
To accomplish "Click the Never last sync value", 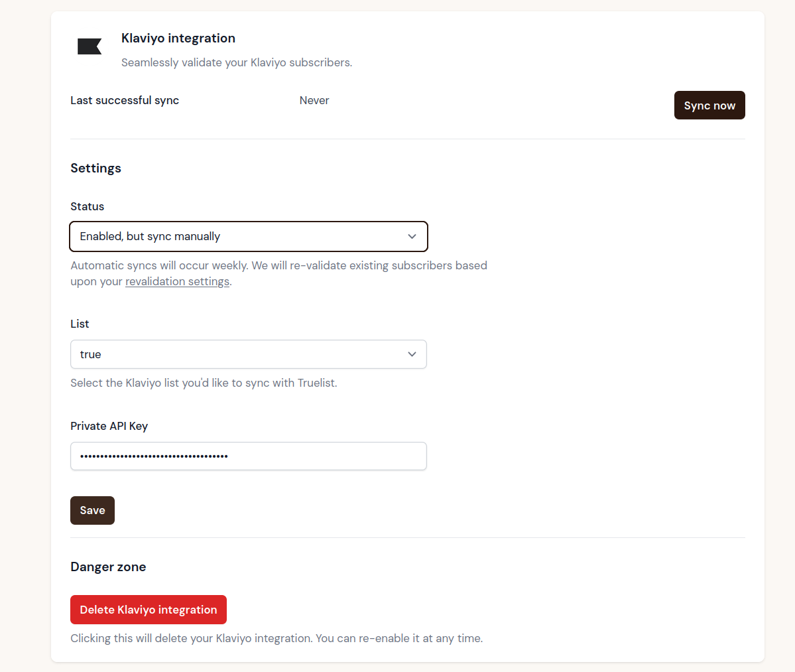I will point(314,100).
